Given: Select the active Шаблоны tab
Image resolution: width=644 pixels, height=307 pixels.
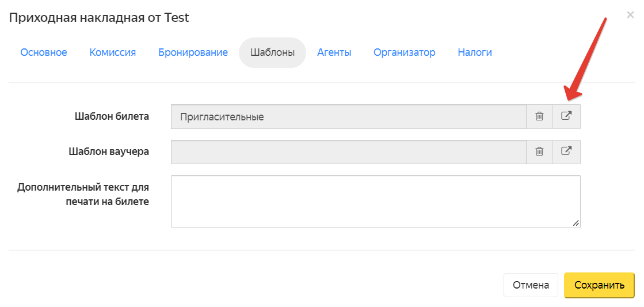Looking at the screenshot, I should [272, 52].
